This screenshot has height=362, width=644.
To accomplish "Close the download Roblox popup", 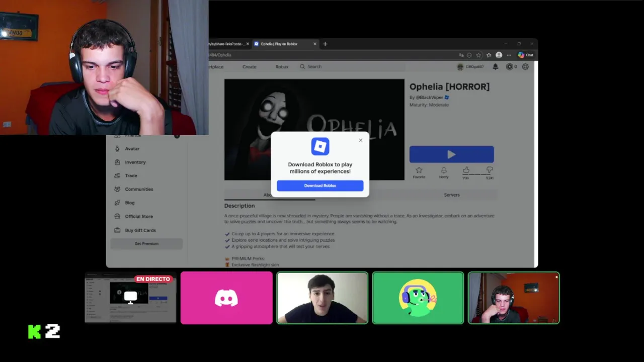I will 360,140.
